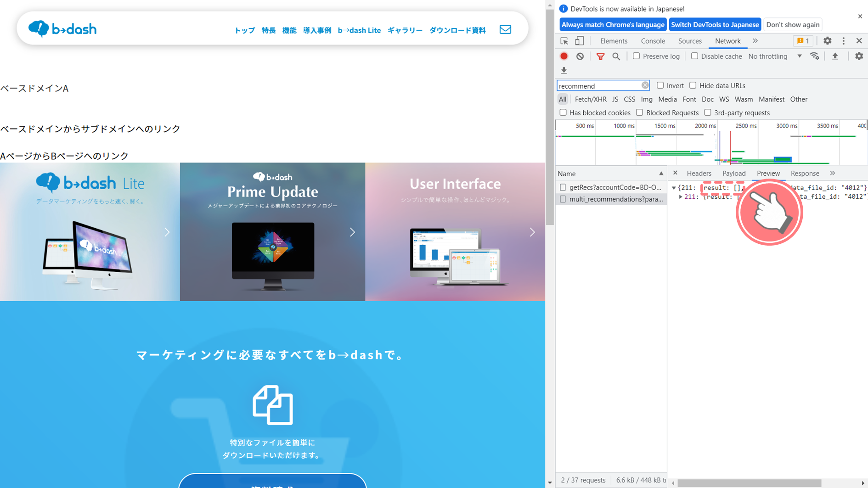Stop recording network log with the red button
868x488 pixels.
pos(564,56)
